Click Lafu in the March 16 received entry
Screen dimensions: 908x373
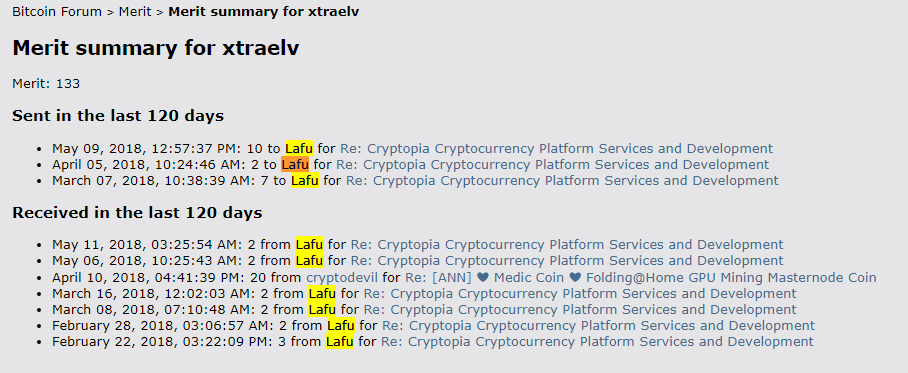322,293
